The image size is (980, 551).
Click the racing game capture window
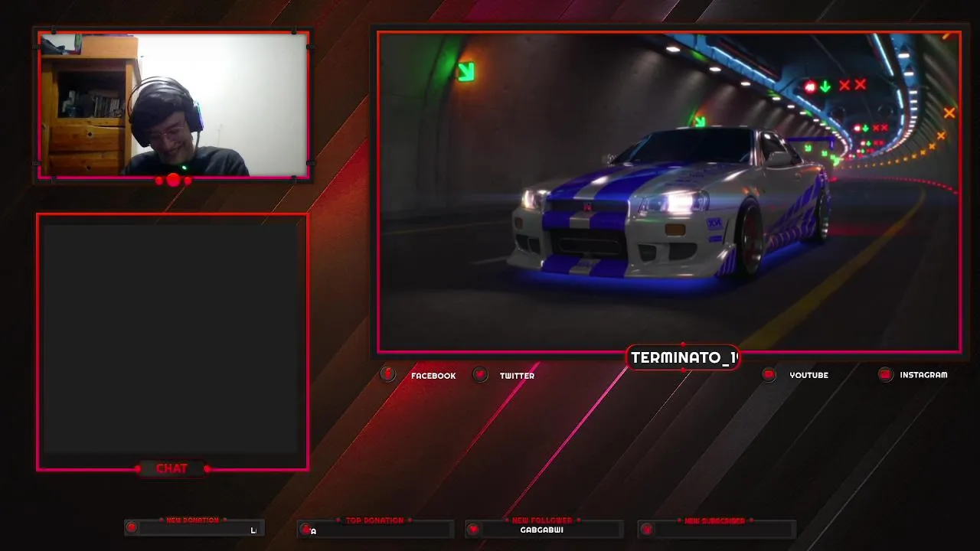[x=669, y=192]
